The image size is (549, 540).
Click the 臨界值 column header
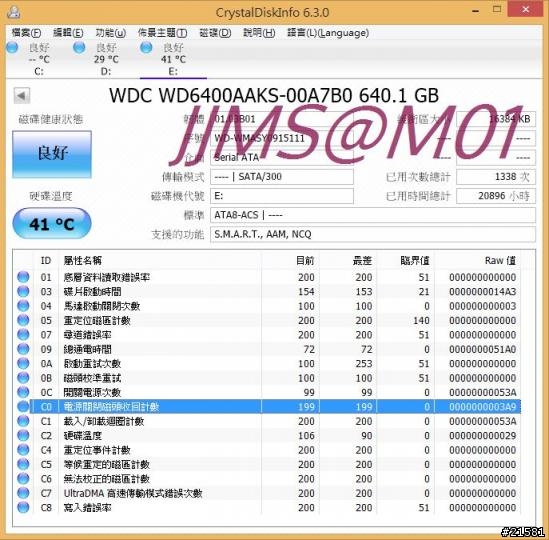[x=406, y=261]
